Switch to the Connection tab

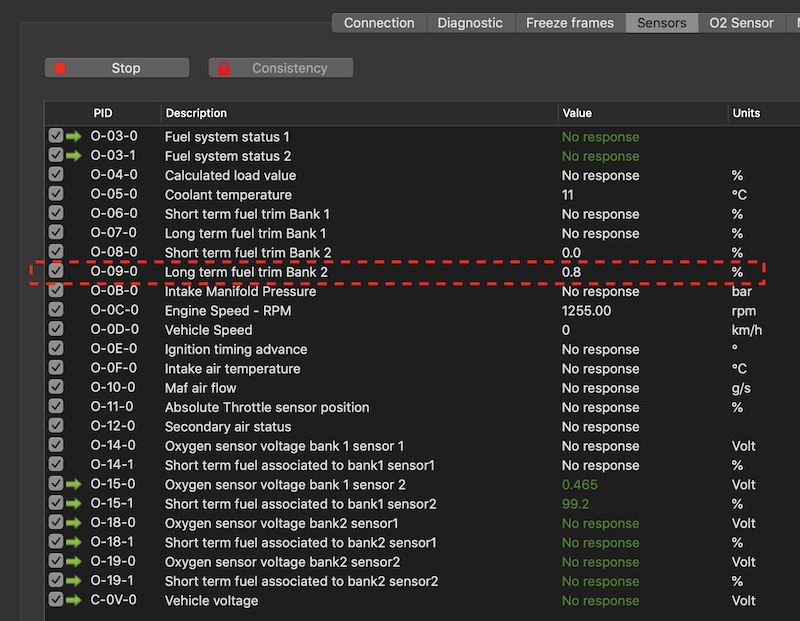(x=379, y=23)
